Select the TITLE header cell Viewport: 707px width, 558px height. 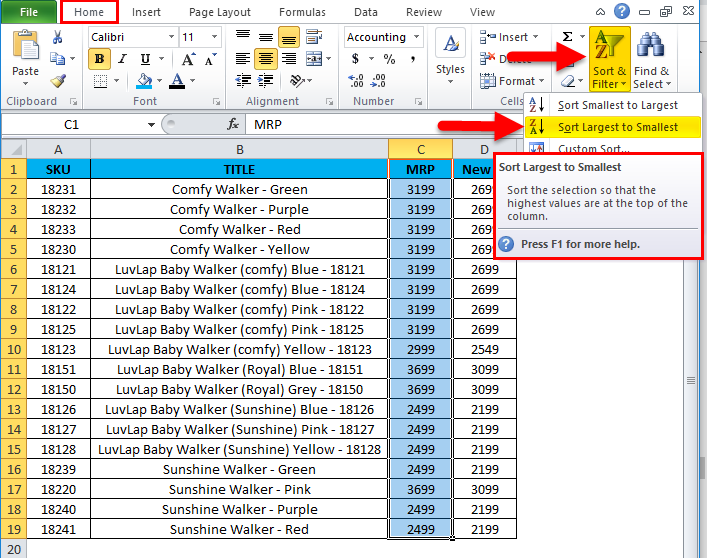239,169
